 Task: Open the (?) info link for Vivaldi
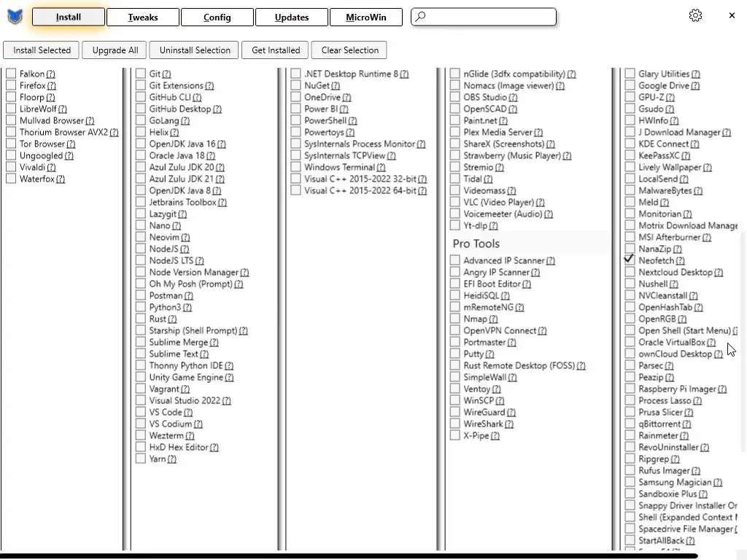(x=51, y=167)
